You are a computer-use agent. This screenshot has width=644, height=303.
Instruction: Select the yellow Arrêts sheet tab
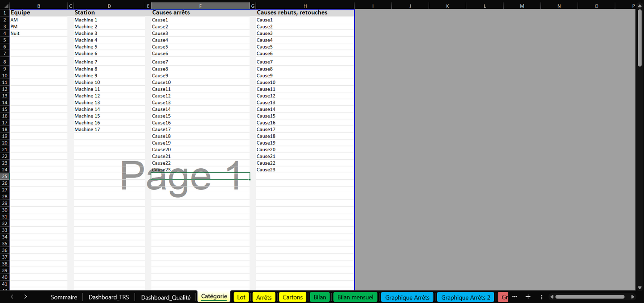point(264,297)
